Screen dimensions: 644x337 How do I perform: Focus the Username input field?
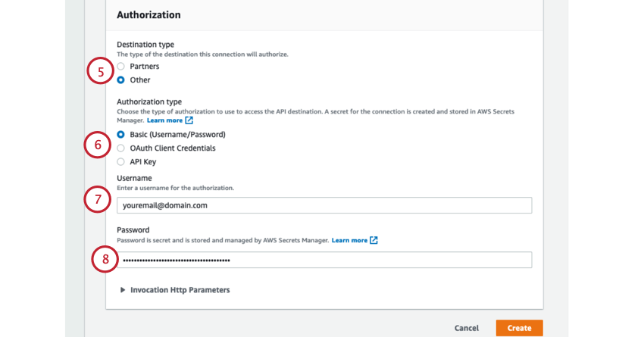pyautogui.click(x=324, y=205)
